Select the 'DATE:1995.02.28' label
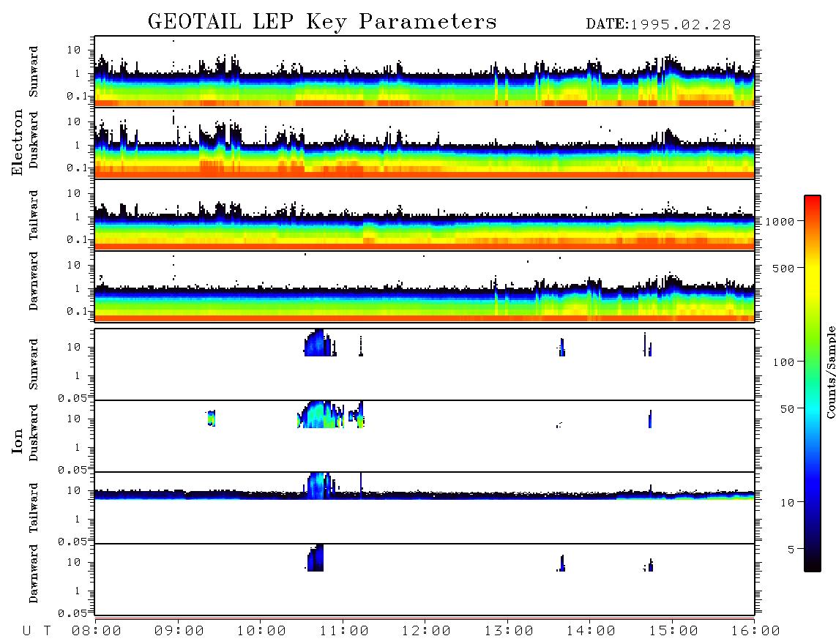This screenshot has height=644, width=836. [658, 25]
